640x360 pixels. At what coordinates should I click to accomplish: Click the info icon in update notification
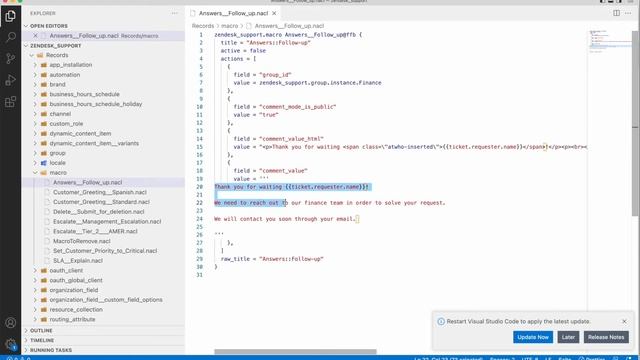tap(441, 322)
